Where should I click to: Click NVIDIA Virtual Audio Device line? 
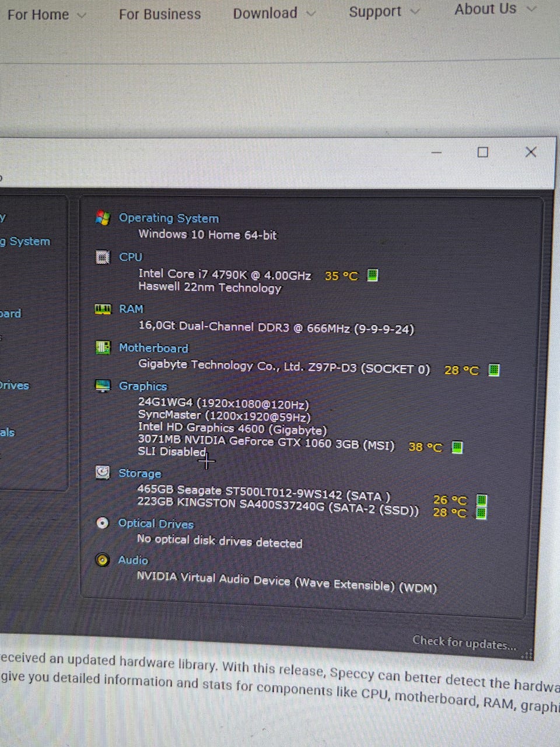[x=286, y=582]
